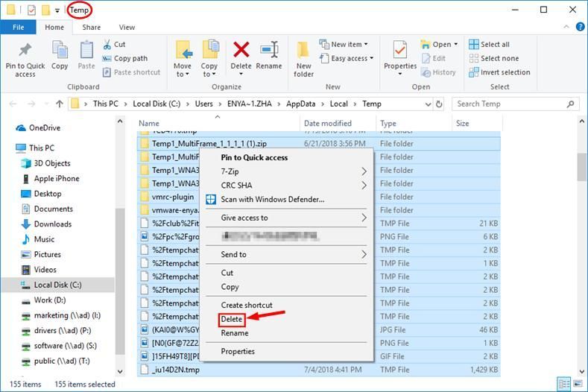The width and height of the screenshot is (588, 392).
Task: Expand the CRC SHA context submenu
Action: pyautogui.click(x=286, y=186)
